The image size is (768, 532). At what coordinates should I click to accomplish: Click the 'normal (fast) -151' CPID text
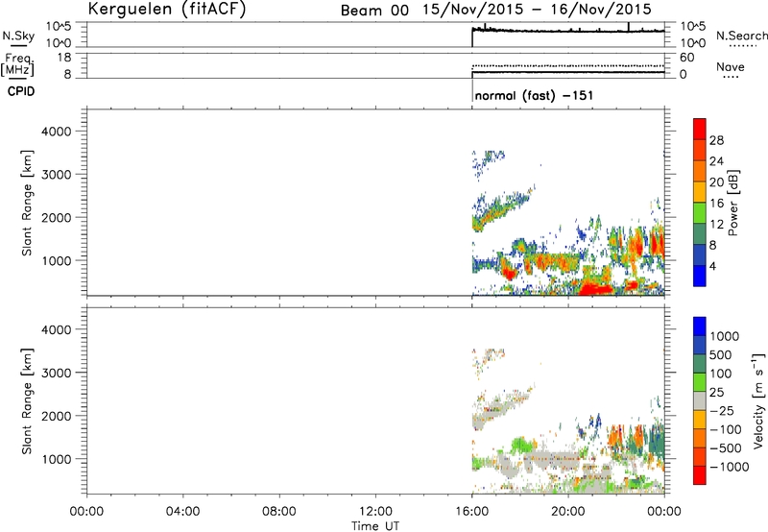tap(534, 95)
